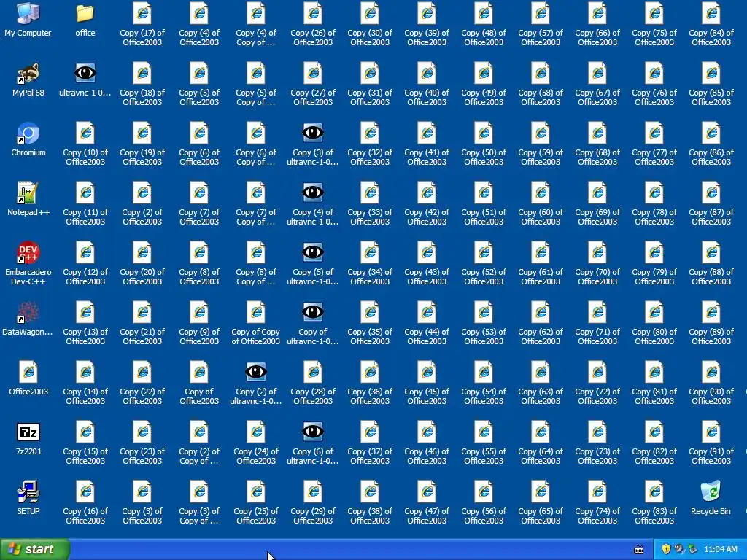Screen dimensions: 747x560
Task: Select the 7z2201 installer icon
Action: pyautogui.click(x=28, y=432)
